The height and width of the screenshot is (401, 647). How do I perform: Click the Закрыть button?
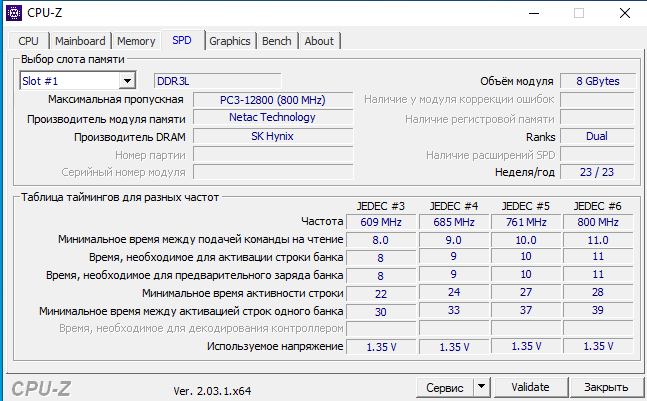[606, 387]
